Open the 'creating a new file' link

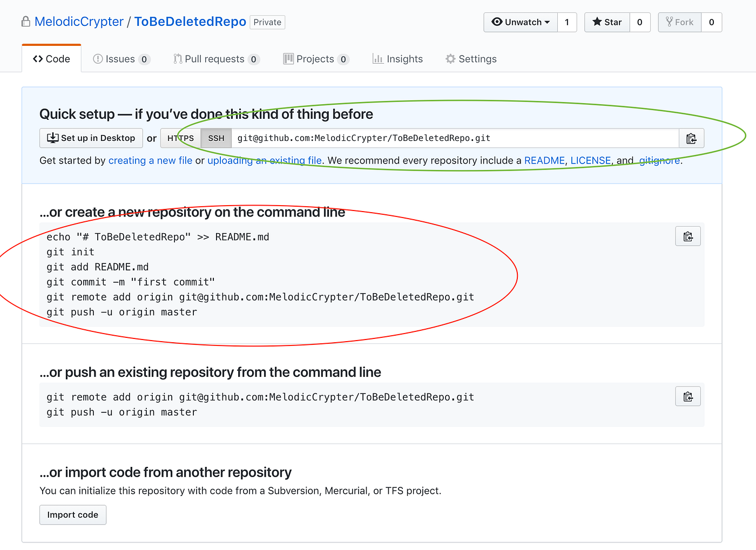(x=150, y=160)
